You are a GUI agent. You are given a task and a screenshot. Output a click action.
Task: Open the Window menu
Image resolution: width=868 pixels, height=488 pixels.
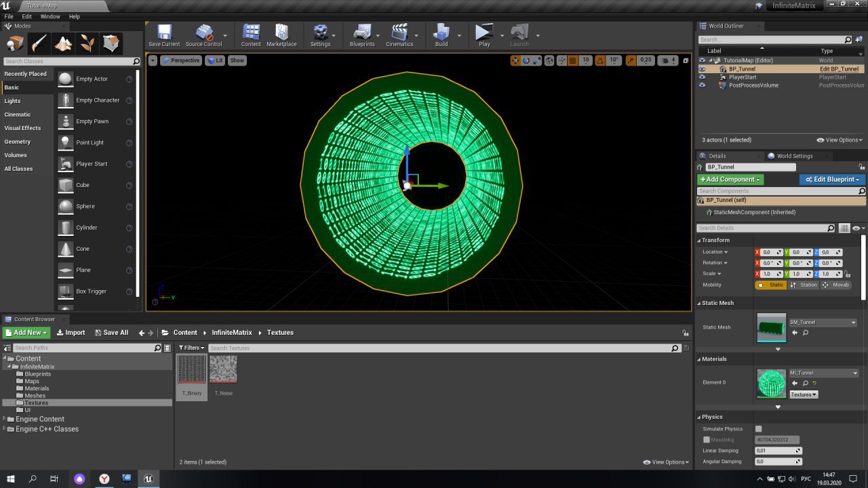[x=50, y=16]
